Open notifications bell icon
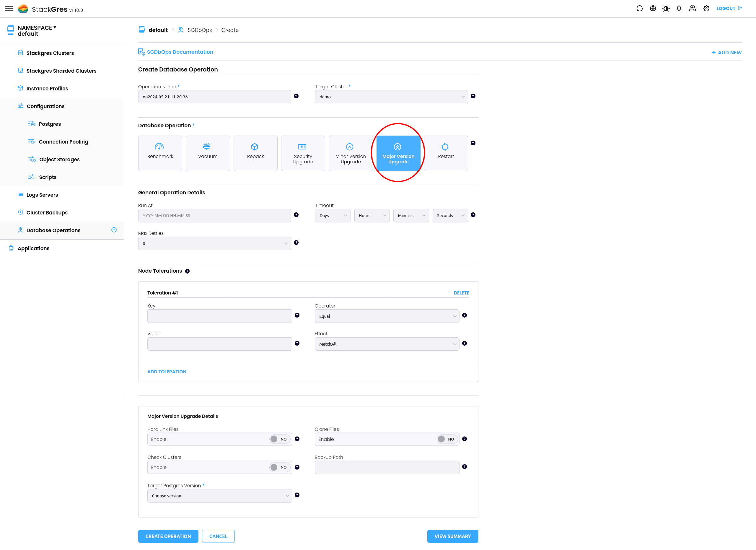This screenshot has width=756, height=550. coord(679,8)
